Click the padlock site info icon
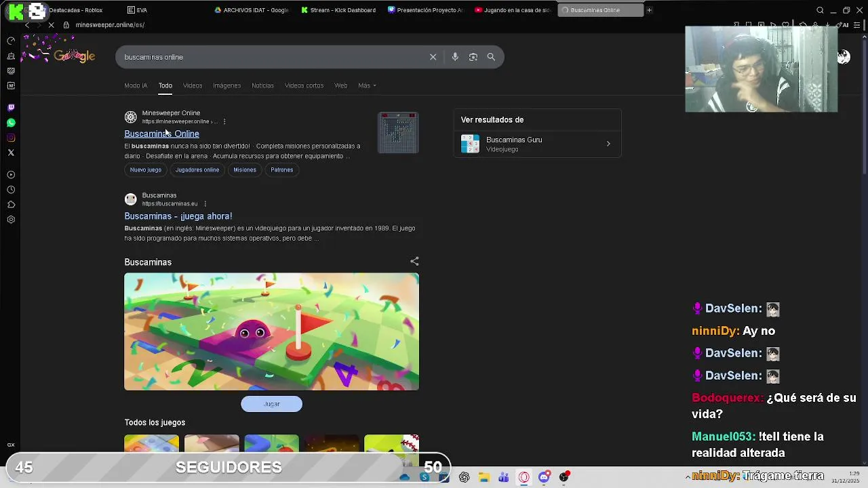The image size is (868, 488). coord(66,25)
